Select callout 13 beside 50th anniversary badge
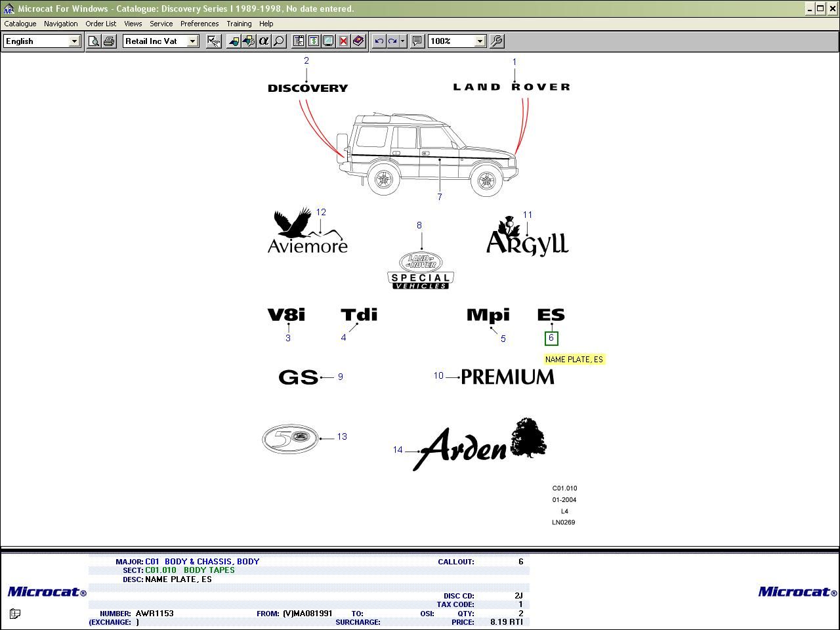Viewport: 840px width, 630px height. [342, 436]
